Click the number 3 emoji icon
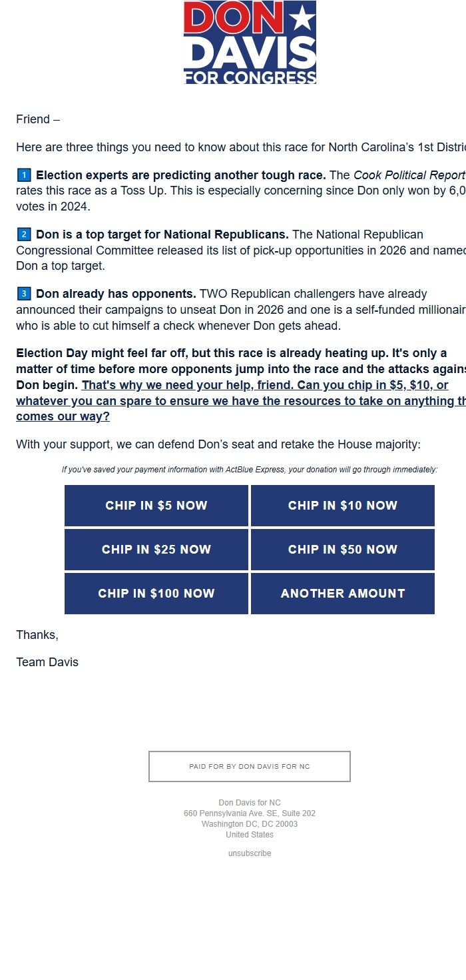Viewport: 466px width, 980px height. (x=24, y=294)
